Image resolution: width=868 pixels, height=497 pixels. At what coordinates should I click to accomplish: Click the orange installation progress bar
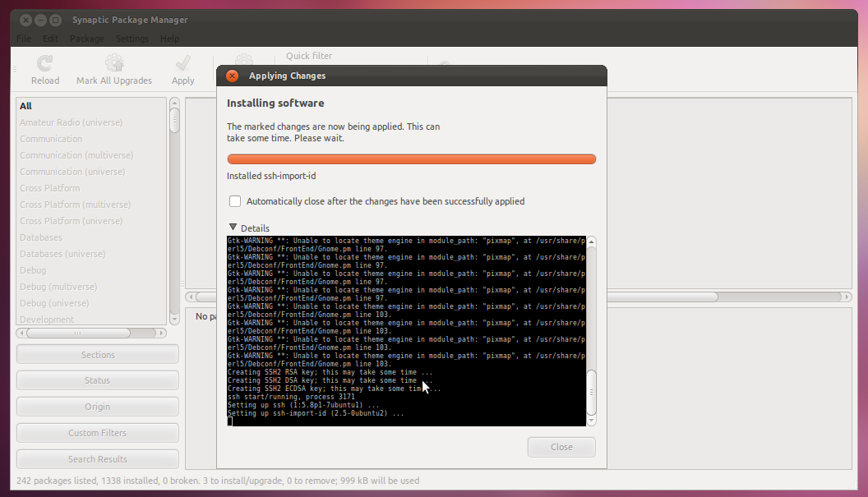coord(411,159)
